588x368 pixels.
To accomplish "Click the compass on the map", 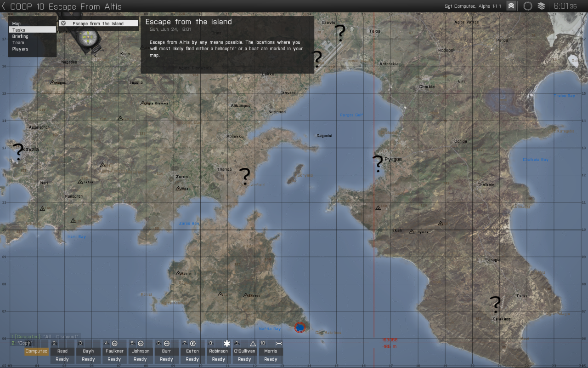I will 87,37.
